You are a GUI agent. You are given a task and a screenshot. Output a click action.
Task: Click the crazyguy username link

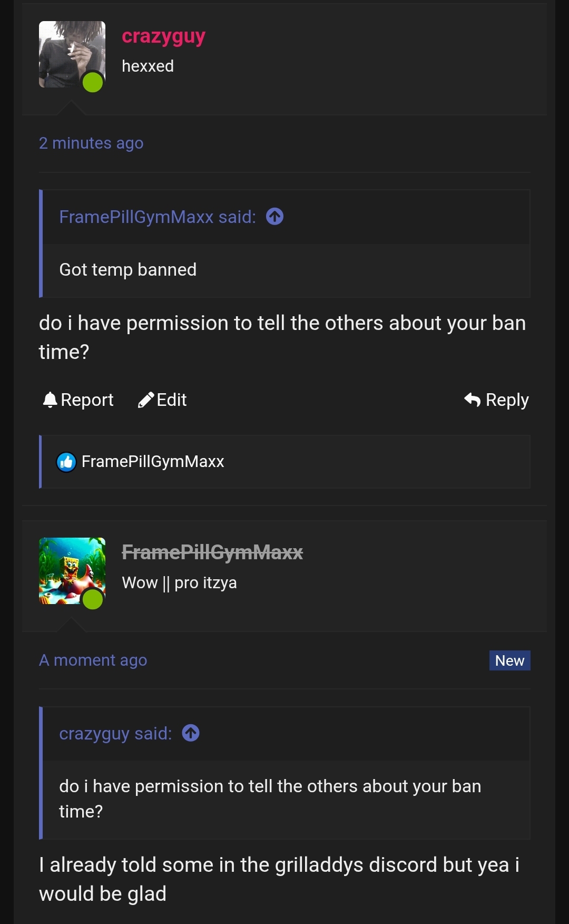[163, 36]
